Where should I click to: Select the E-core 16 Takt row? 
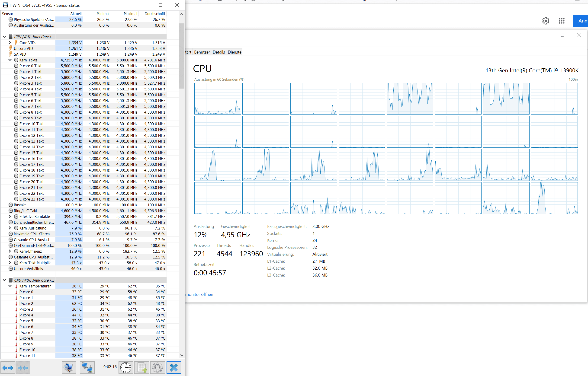coord(84,159)
